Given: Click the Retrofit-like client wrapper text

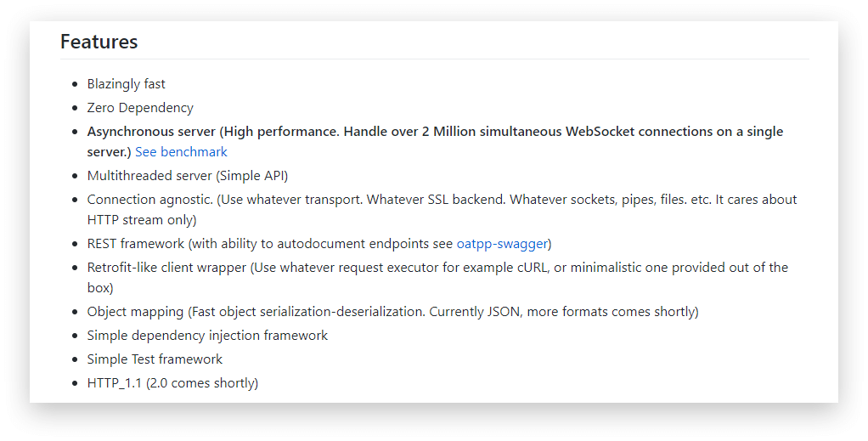Looking at the screenshot, I should [x=166, y=268].
